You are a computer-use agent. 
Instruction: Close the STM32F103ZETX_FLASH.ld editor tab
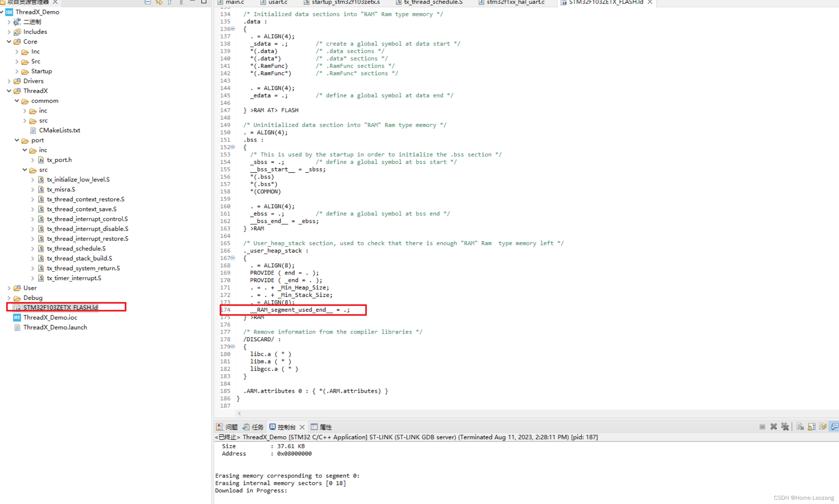click(x=650, y=2)
